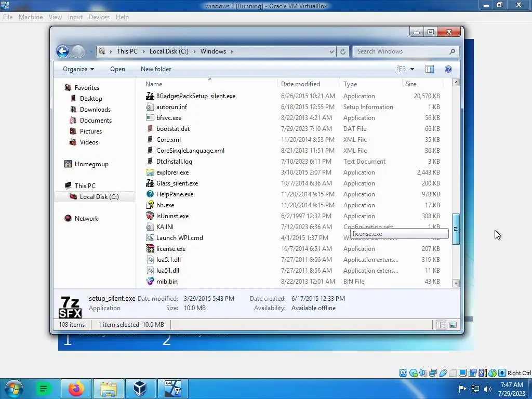Select the mib.bin file icon

tap(150, 281)
